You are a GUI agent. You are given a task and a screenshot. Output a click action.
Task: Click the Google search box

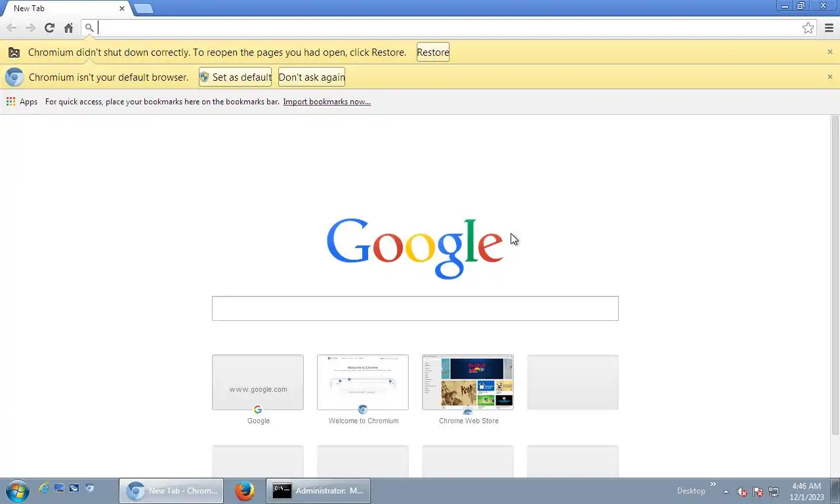coord(415,308)
